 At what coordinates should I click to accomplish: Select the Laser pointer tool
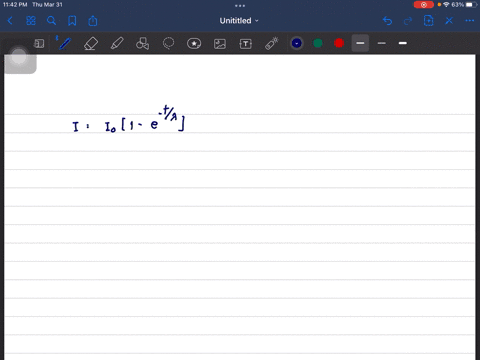coord(272,43)
